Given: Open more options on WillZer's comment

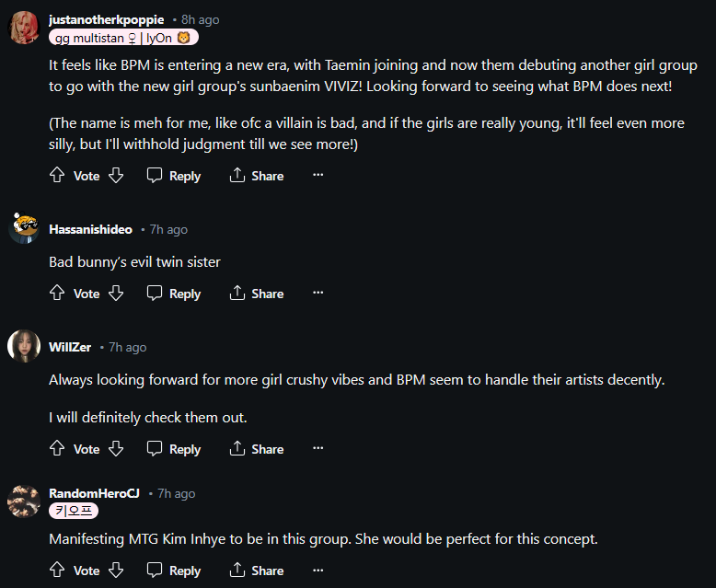Looking at the screenshot, I should (x=318, y=449).
